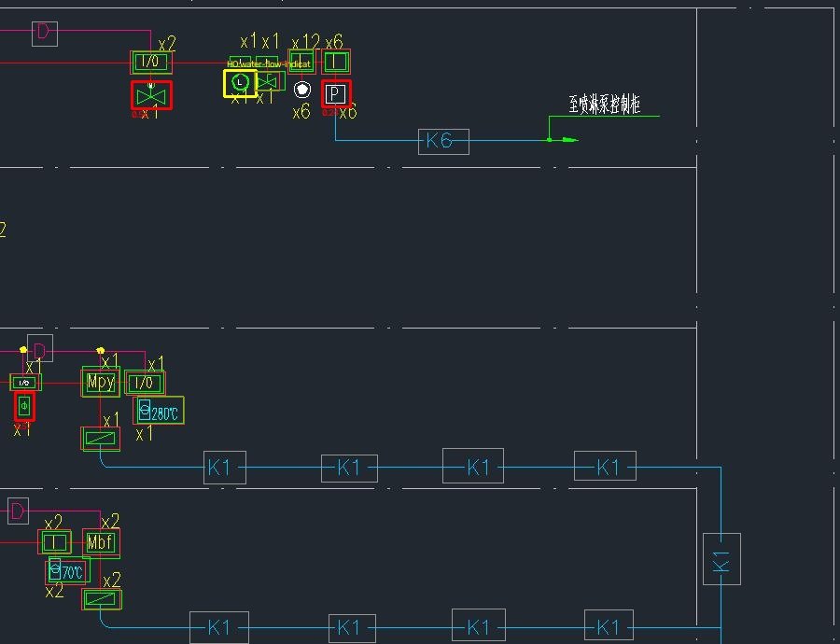Click the x2 label below the 70℃ symbol
840x644 pixels.
54,591
